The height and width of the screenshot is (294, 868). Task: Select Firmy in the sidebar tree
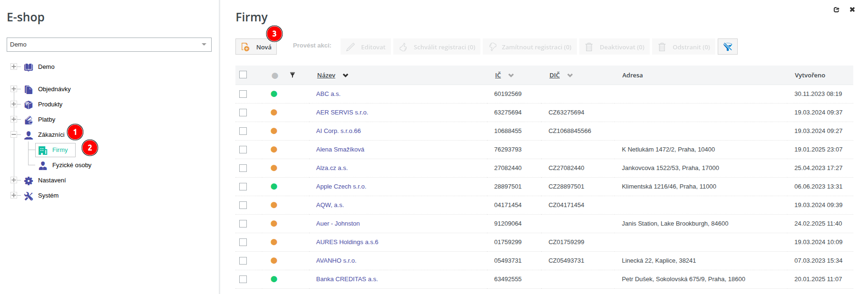pos(60,150)
